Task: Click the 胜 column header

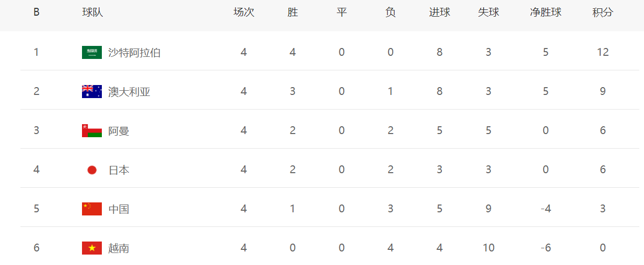Action: [292, 13]
